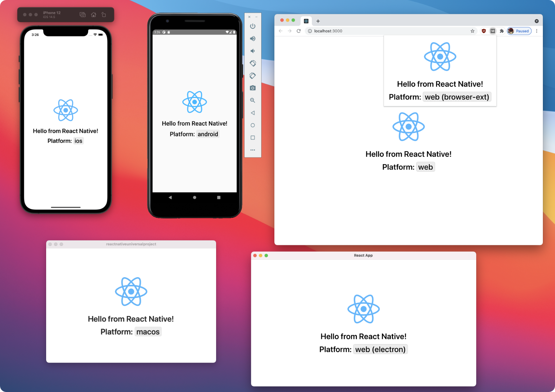This screenshot has width=555, height=392.
Task: Click the home icon in the iPhone simulator toolbar
Action: pos(93,15)
